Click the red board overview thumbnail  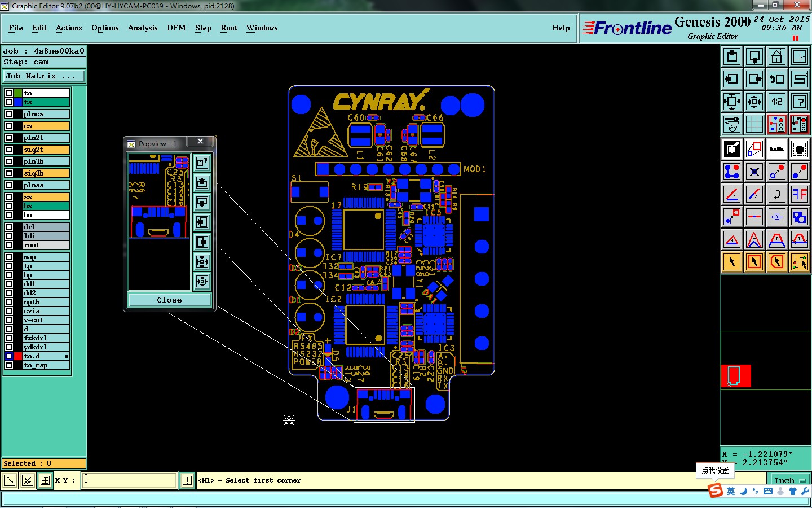point(736,376)
